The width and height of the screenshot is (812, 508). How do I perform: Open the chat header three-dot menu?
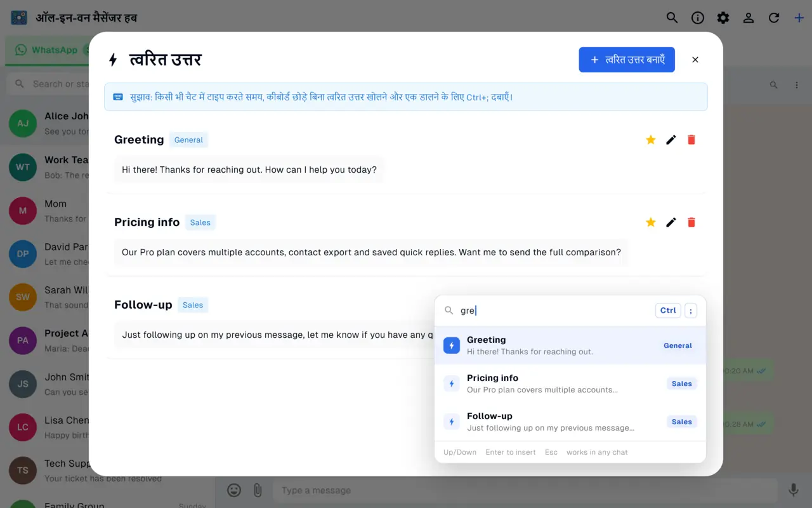click(797, 84)
